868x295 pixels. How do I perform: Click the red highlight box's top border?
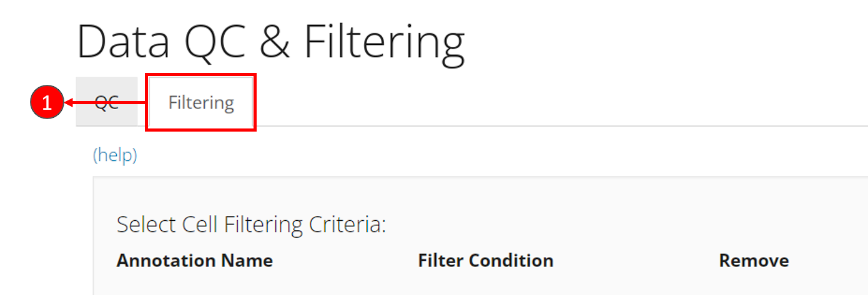[200, 75]
